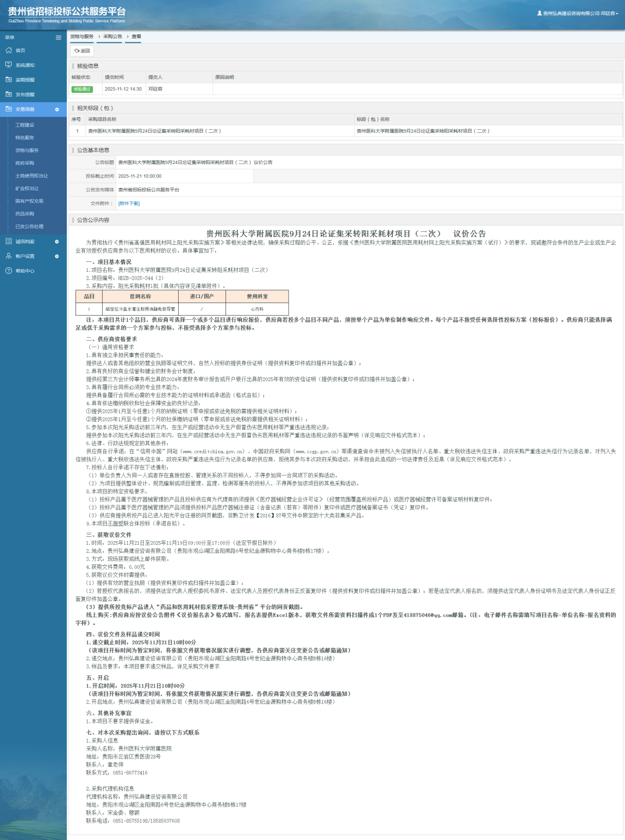Screen dimensions: 625x840
Task: Collapse the 交易信息 menu arrow
Action: pyautogui.click(x=57, y=109)
